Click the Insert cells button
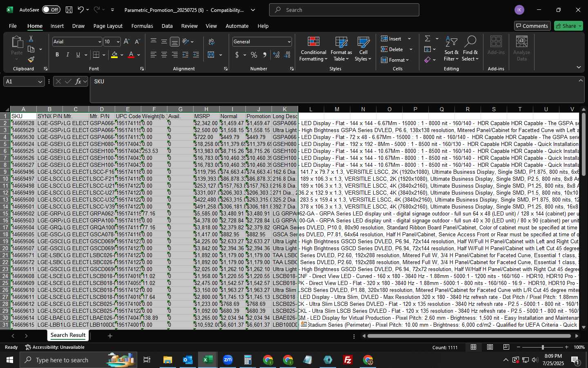This screenshot has height=368, width=588. [391, 38]
